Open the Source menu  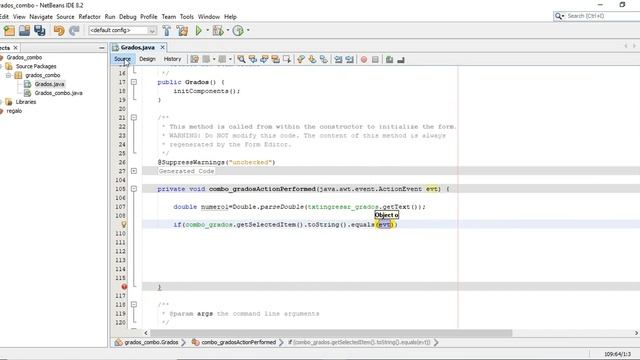(x=65, y=17)
